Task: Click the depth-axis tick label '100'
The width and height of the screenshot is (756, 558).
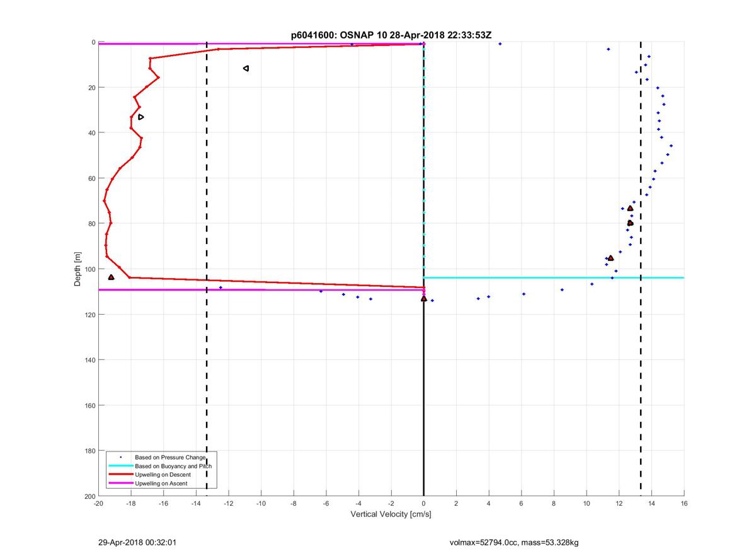Action: click(x=89, y=269)
